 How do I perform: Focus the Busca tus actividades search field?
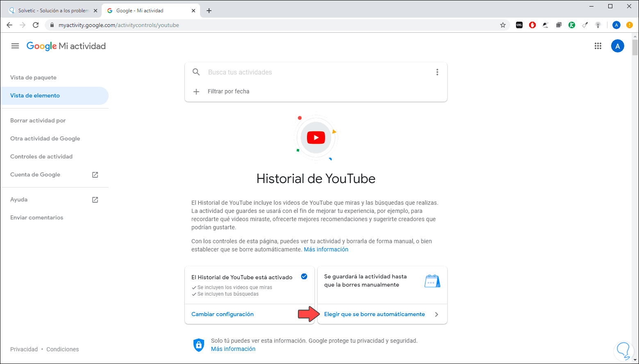point(316,72)
